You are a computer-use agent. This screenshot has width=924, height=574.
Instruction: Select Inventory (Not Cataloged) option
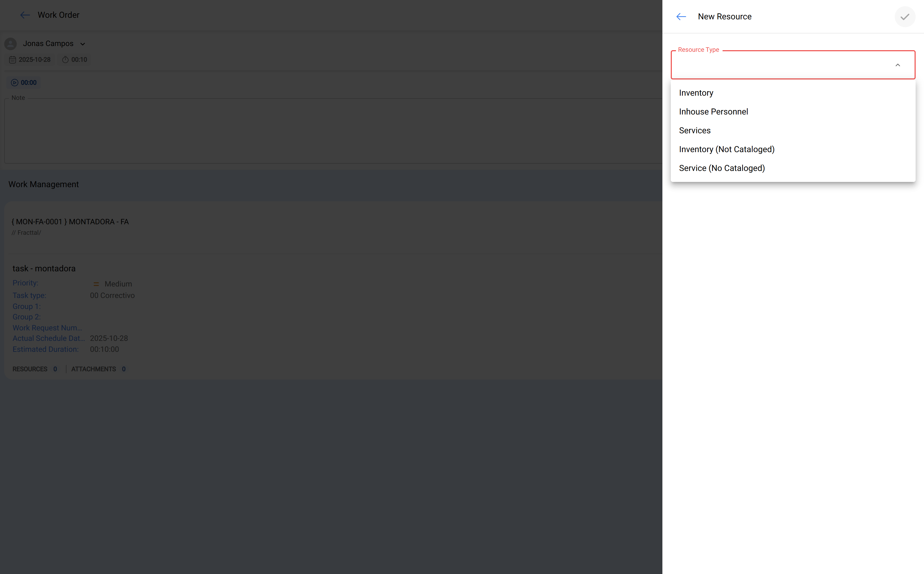pyautogui.click(x=726, y=150)
